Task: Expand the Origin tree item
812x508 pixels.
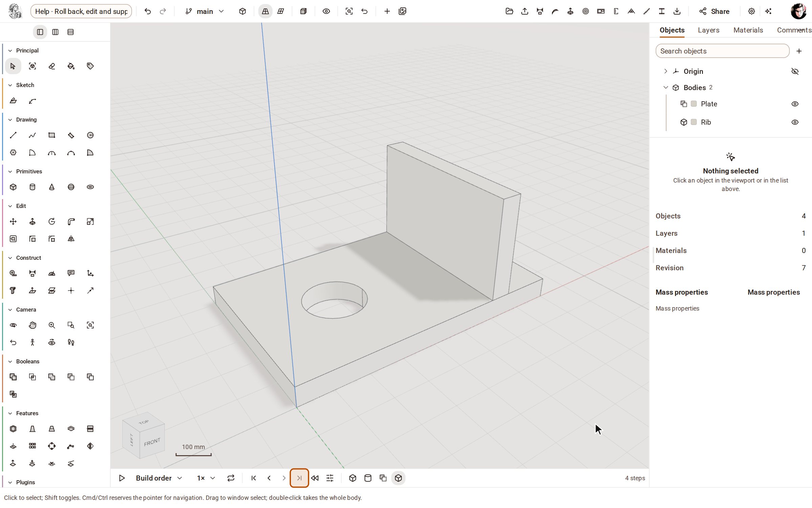Action: [666, 71]
